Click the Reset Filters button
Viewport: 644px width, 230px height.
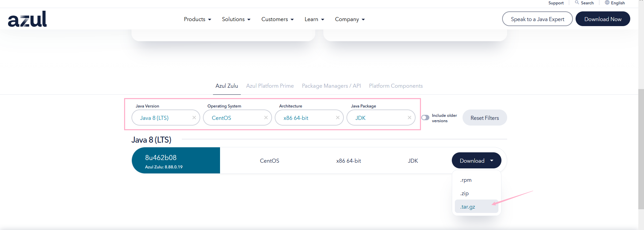(x=485, y=118)
